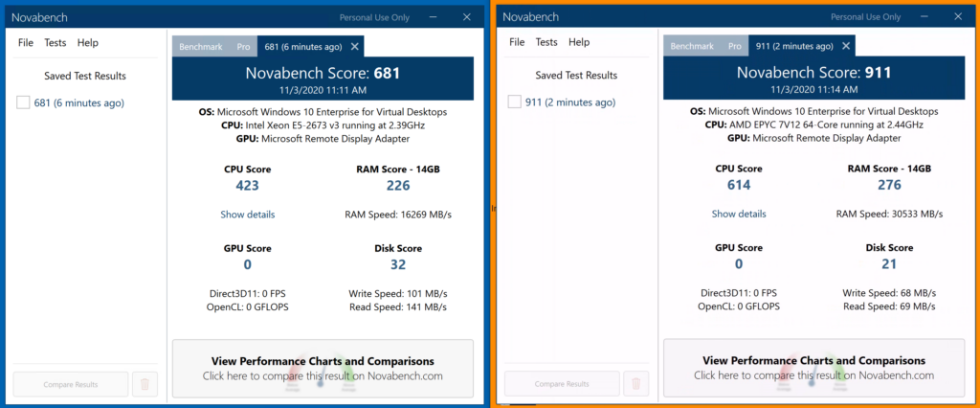Open saved result 911 (2 minutes ago)
Screen dimensions: 980x408
click(x=570, y=102)
